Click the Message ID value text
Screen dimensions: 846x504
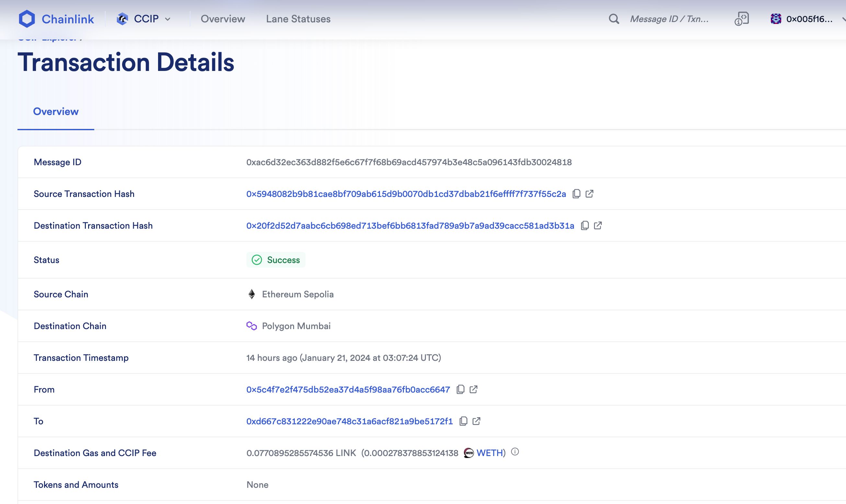pyautogui.click(x=409, y=162)
